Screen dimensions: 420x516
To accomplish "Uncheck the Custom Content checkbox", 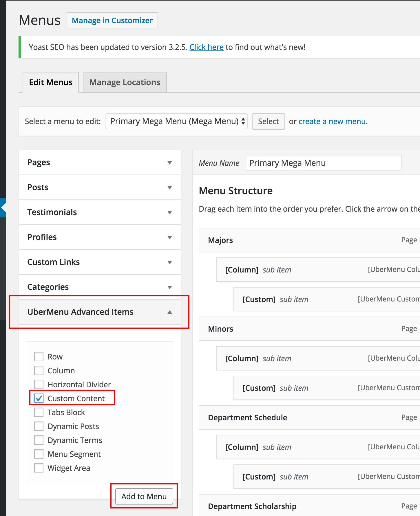I will (39, 398).
